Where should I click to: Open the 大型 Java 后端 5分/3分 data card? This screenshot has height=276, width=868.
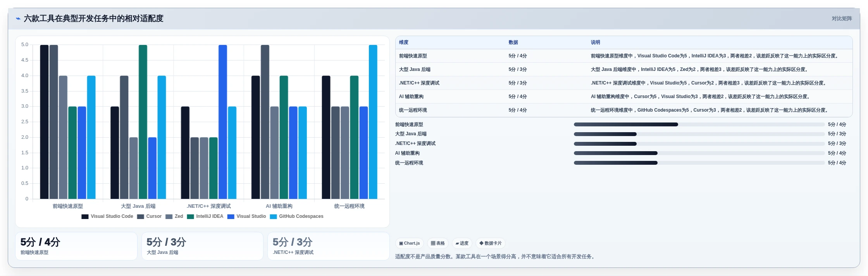tap(202, 246)
